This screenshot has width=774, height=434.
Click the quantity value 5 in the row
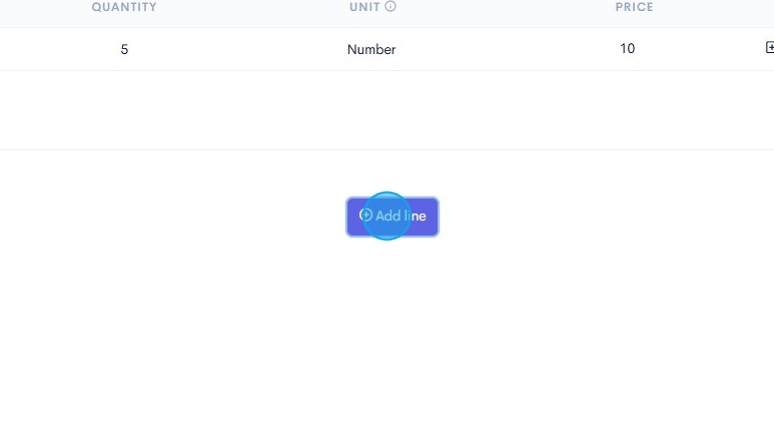click(x=124, y=49)
